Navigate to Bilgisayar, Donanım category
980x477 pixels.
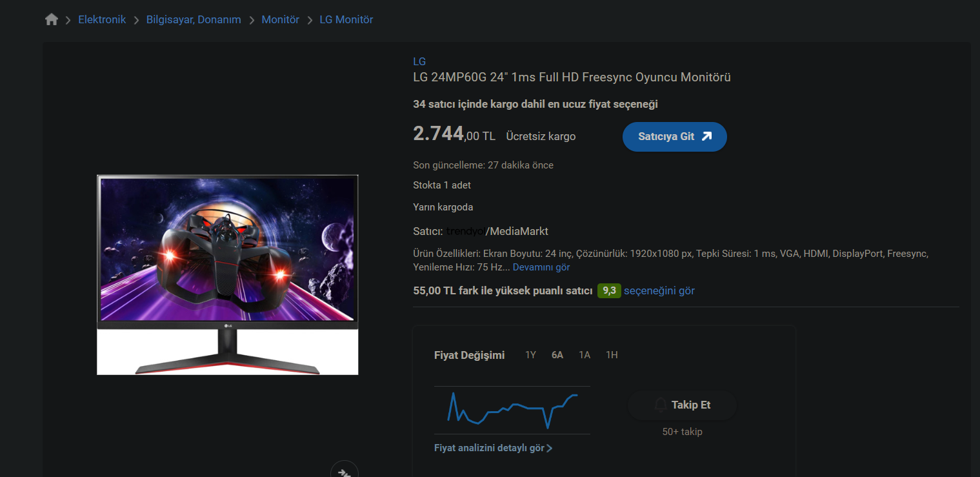coord(194,19)
